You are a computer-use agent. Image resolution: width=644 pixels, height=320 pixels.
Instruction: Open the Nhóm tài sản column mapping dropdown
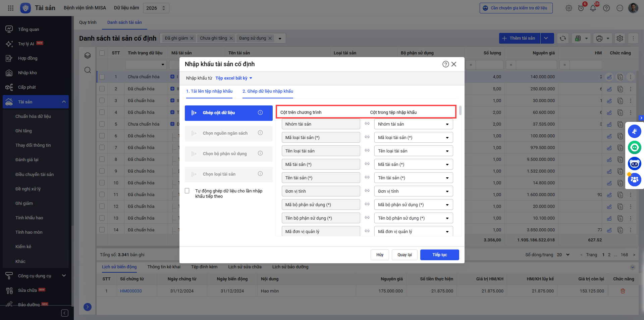click(x=414, y=124)
